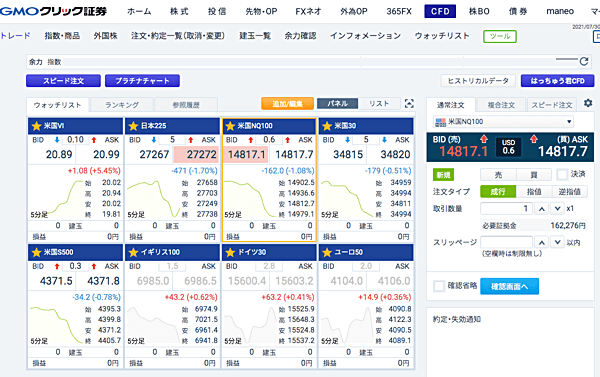The width and height of the screenshot is (600, 377).
Task: Open プラチナチャート
Action: [142, 81]
